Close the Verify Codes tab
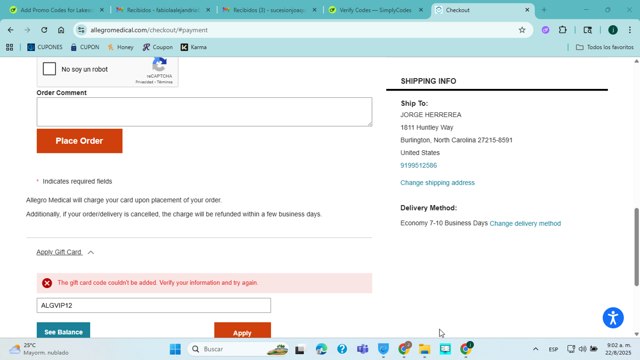Image resolution: width=640 pixels, height=360 pixels. click(x=421, y=10)
